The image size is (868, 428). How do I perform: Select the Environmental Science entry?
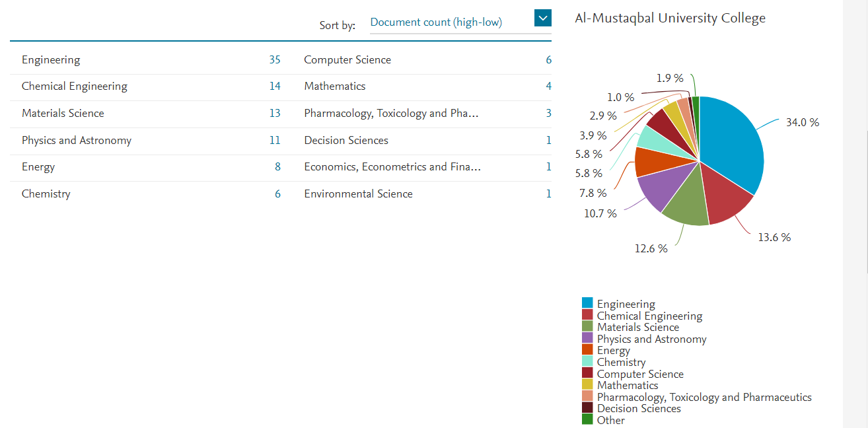point(358,194)
